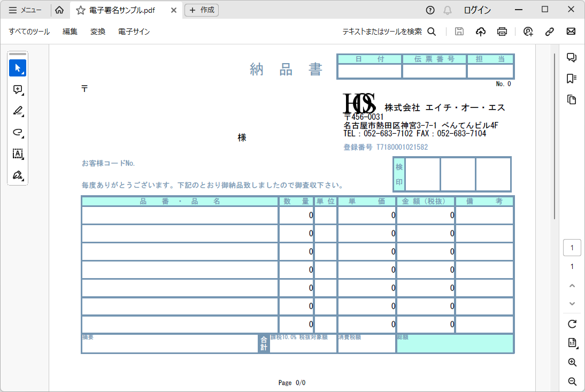Screen dimensions: 585x392
Task: Click the 作成 button
Action: [x=202, y=10]
